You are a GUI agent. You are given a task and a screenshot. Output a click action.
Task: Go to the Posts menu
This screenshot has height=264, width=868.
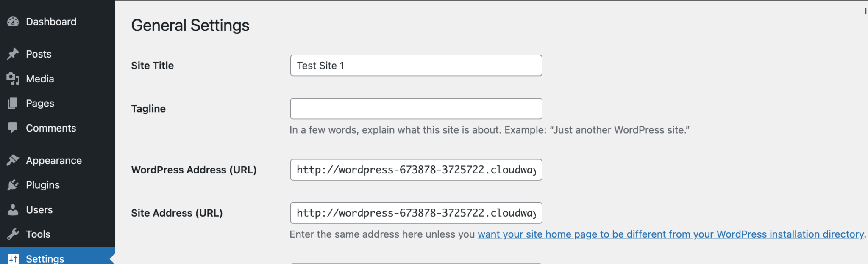pos(39,54)
